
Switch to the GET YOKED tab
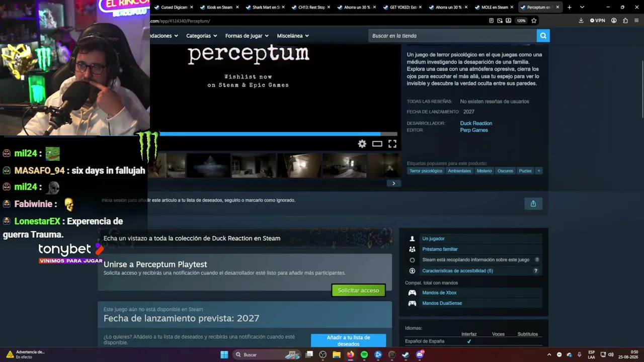(402, 7)
